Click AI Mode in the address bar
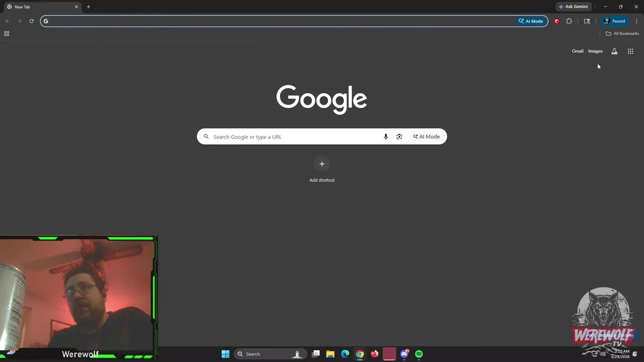644x362 pixels. (x=531, y=21)
